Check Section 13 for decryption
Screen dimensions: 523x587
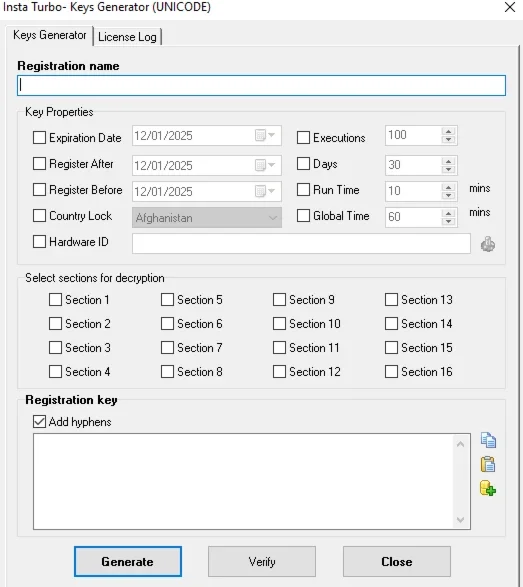pyautogui.click(x=391, y=300)
